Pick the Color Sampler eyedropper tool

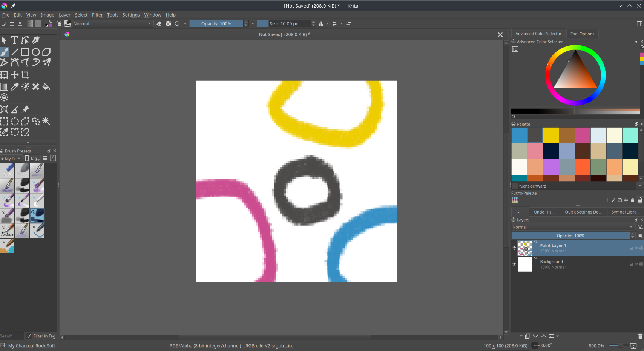pos(15,87)
